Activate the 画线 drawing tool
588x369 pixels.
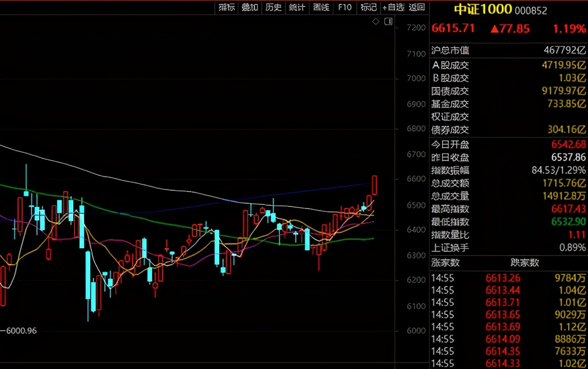pos(321,7)
